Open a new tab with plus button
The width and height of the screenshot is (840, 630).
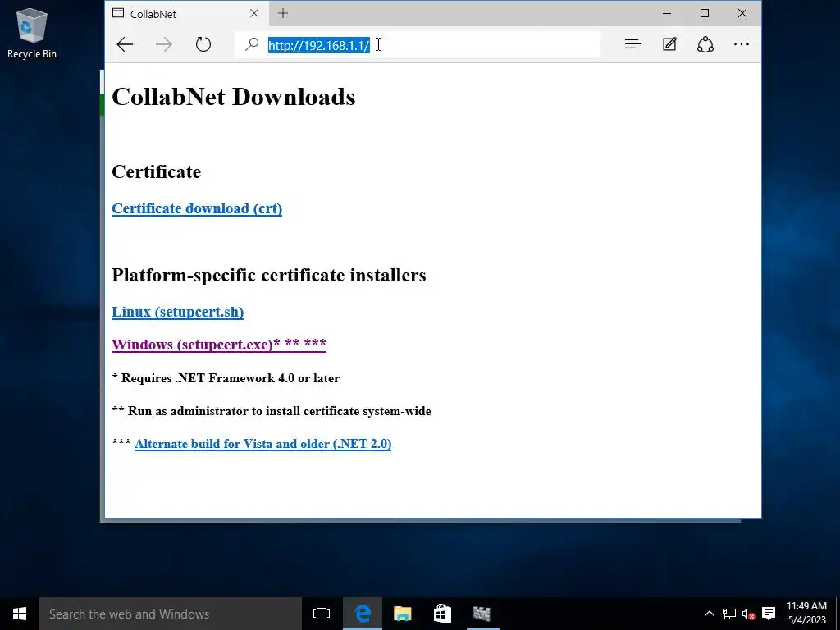tap(283, 13)
